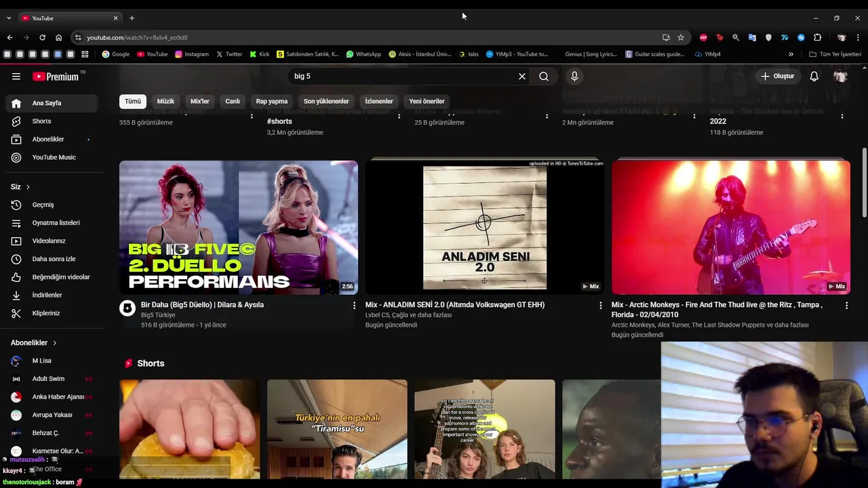Viewport: 868px width, 488px height.
Task: Open the Bir Daha Big5 Düello thumbnail
Action: coord(239,227)
